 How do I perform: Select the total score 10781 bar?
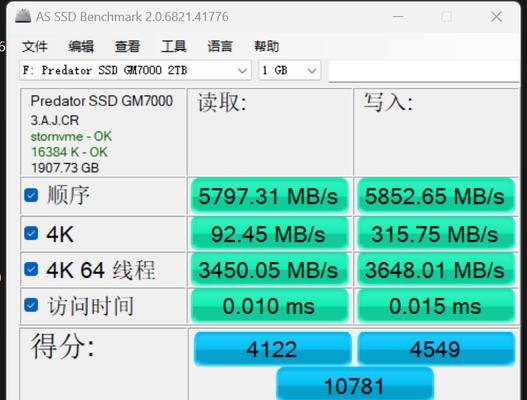pyautogui.click(x=355, y=384)
